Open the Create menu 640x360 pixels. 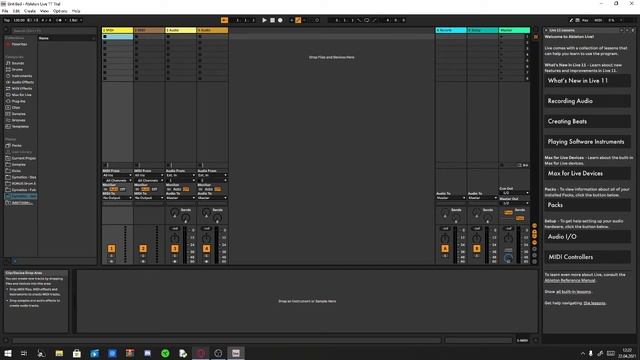tap(30, 11)
